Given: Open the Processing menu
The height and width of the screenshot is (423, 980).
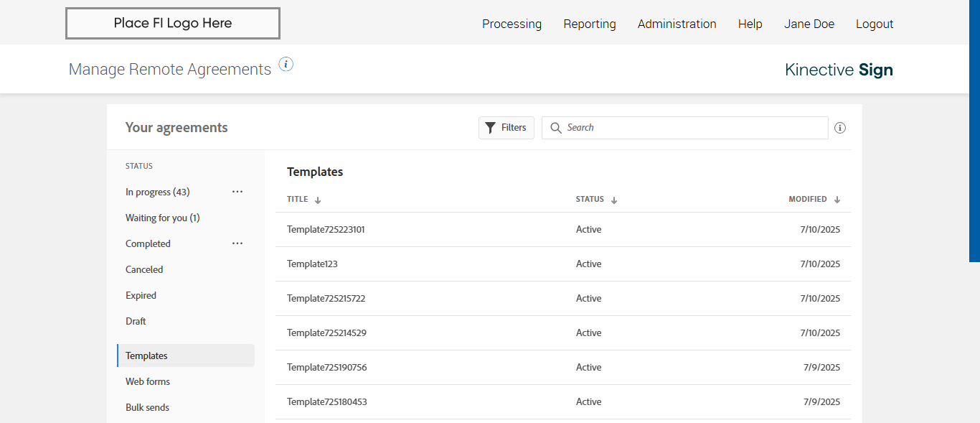Looking at the screenshot, I should [512, 24].
